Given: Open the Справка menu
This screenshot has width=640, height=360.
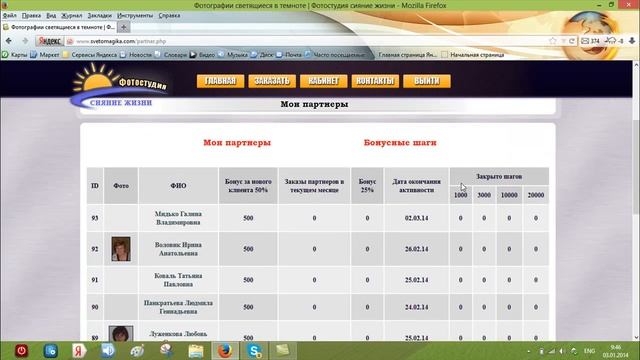Looking at the screenshot, I should [169, 16].
